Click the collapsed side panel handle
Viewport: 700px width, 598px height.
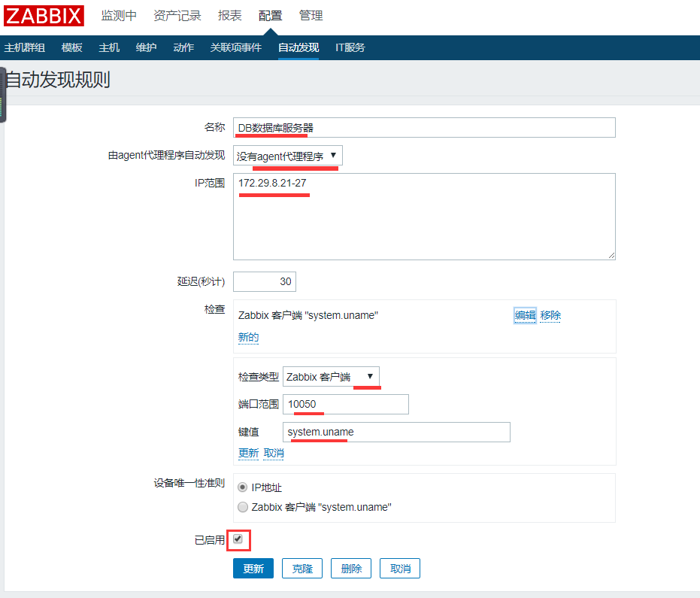pyautogui.click(x=2, y=95)
